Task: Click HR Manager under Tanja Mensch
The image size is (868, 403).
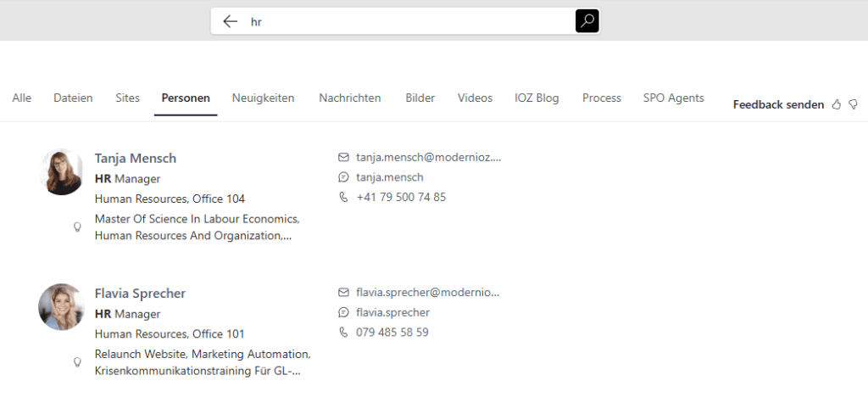Action: 127,178
